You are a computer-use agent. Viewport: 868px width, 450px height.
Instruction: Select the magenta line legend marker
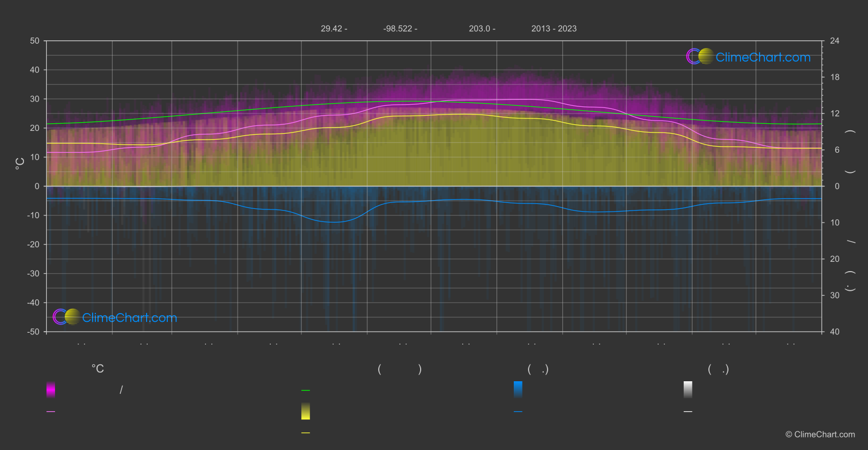pyautogui.click(x=51, y=412)
